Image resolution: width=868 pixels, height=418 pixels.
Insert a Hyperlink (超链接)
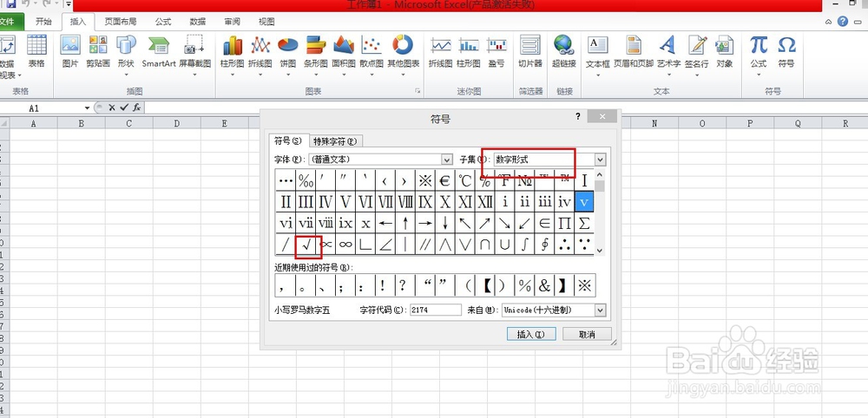(563, 51)
